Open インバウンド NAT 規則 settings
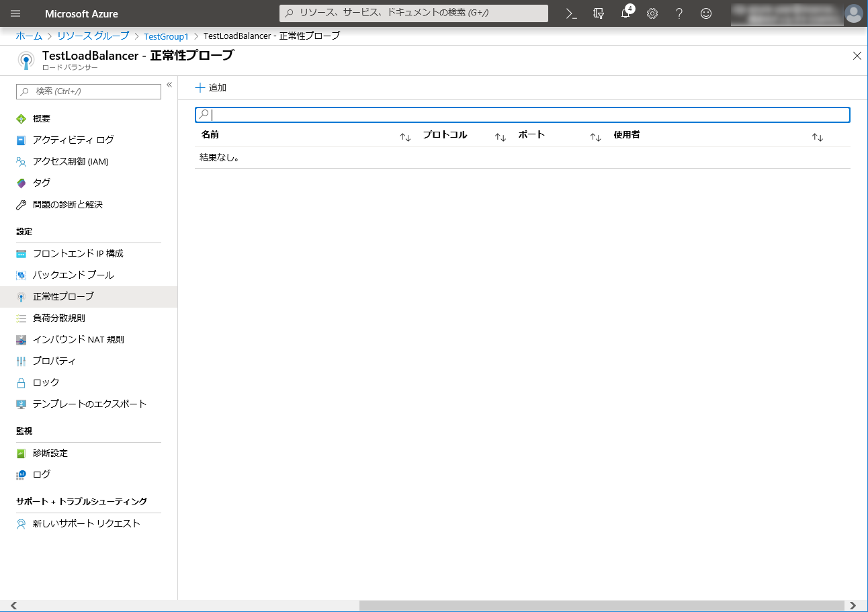 point(78,339)
